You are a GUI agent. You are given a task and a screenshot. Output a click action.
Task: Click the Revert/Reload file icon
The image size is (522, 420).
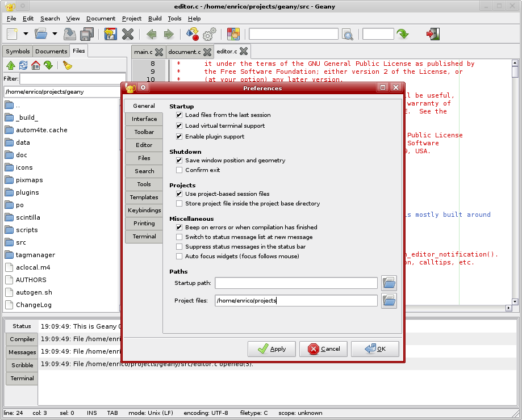tap(111, 34)
